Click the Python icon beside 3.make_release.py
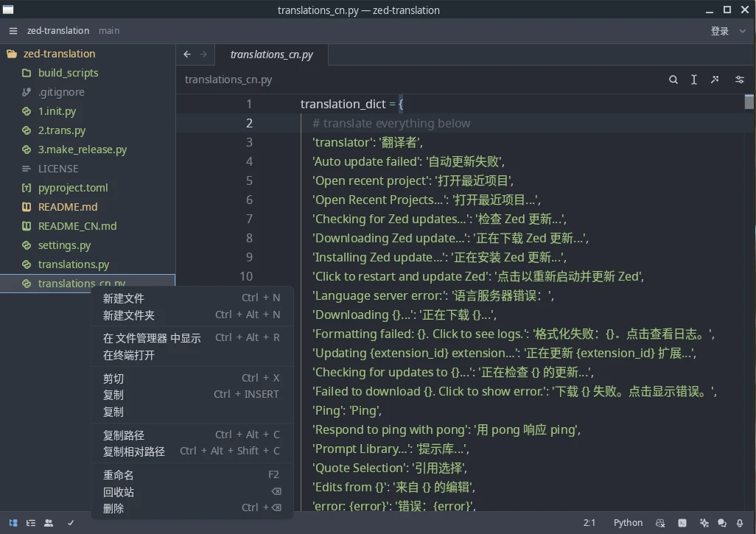This screenshot has height=534, width=756. [x=27, y=150]
